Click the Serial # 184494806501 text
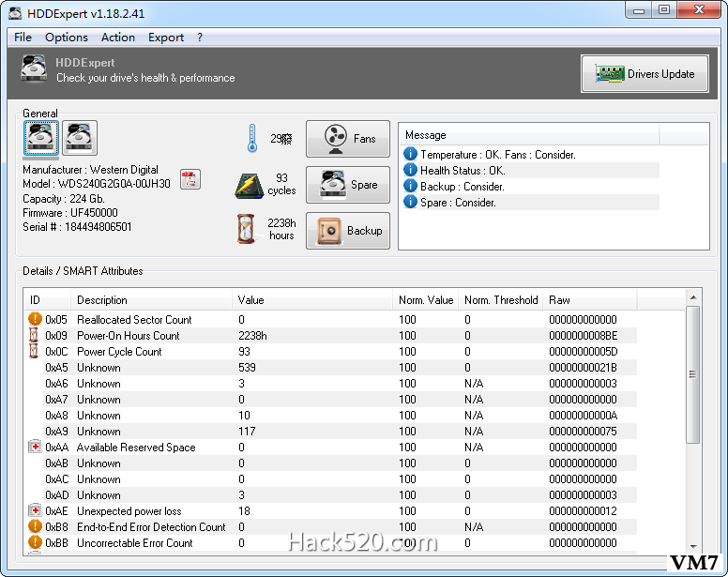Screen dimensions: 728x577 77,226
